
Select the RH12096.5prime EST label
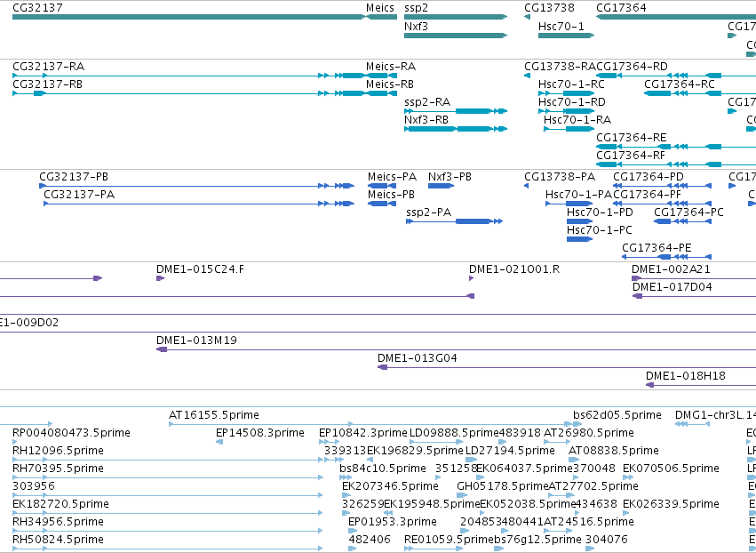58,451
